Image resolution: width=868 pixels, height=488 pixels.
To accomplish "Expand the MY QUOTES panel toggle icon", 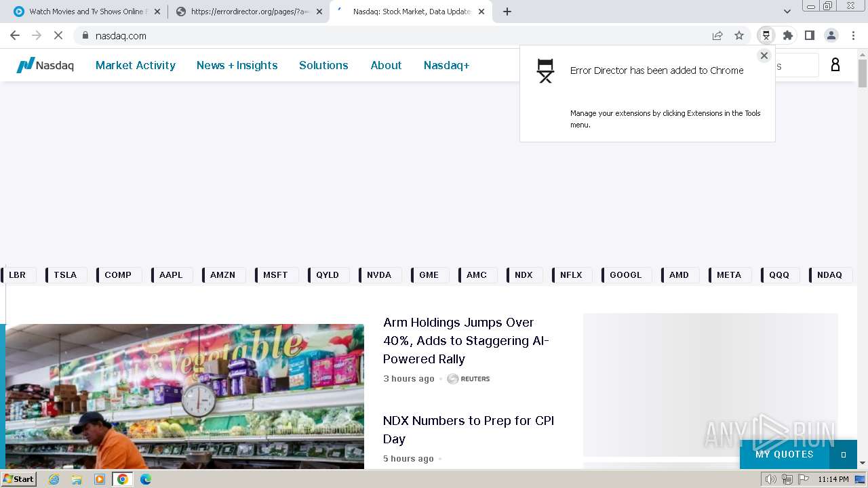I will click(844, 455).
